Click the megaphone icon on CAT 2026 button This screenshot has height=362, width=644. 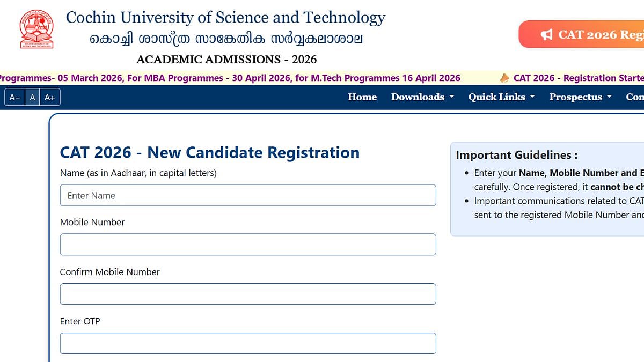546,34
